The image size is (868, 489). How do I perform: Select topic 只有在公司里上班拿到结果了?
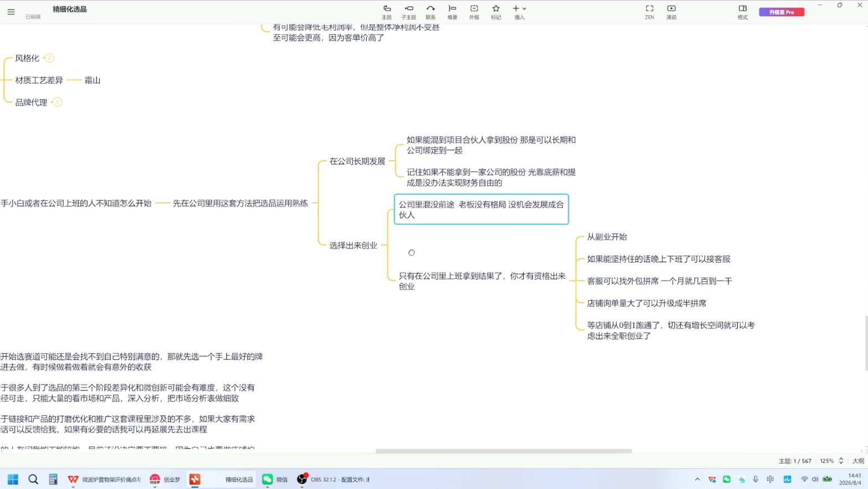(x=482, y=281)
